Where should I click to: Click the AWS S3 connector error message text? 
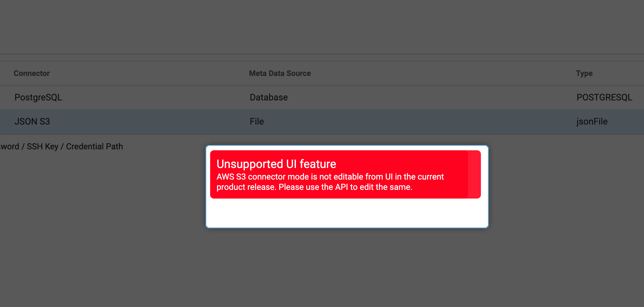pyautogui.click(x=330, y=182)
